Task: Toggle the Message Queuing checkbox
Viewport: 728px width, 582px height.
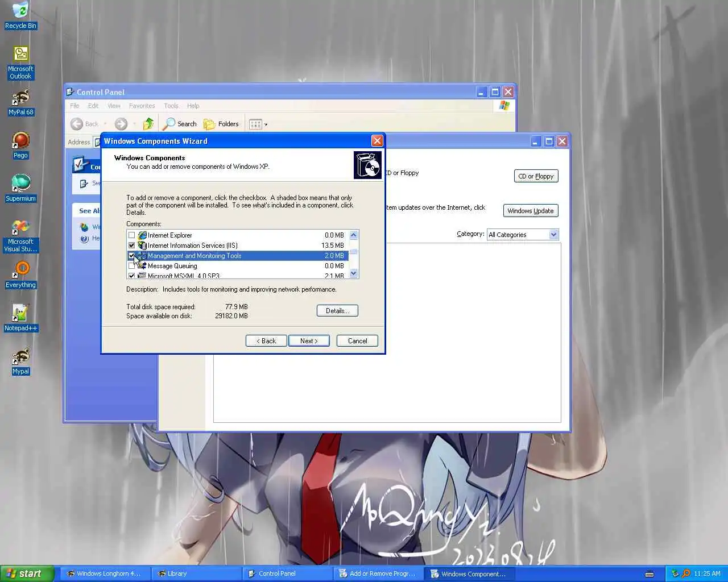Action: point(132,265)
